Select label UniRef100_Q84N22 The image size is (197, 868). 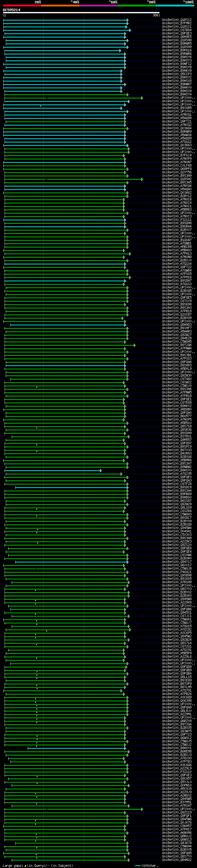coord(177,860)
